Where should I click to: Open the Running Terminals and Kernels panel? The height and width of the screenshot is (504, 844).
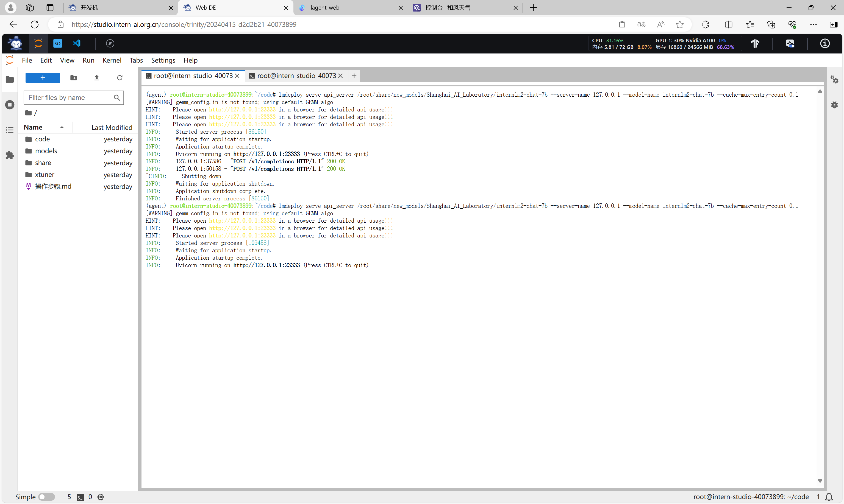tap(10, 105)
